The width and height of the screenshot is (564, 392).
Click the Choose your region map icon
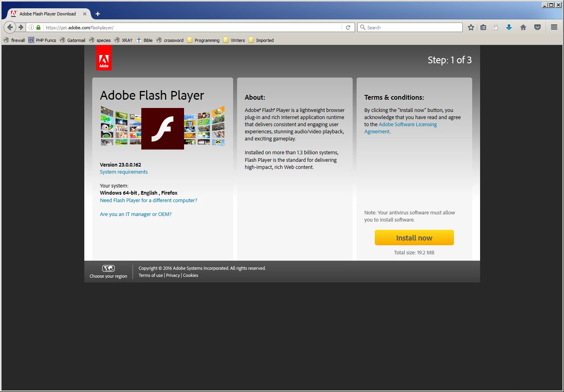(x=108, y=268)
